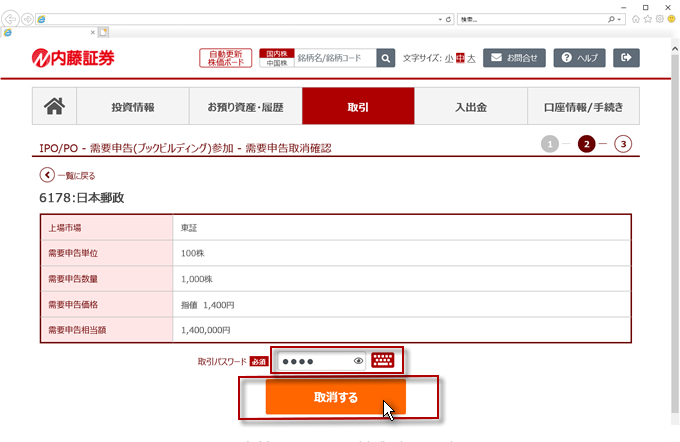Viewport: 680px width, 442px height.
Task: Open the お問合せ contact button
Action: pos(514,58)
